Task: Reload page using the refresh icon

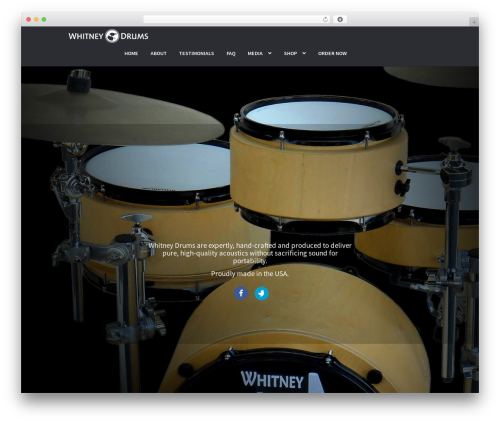Action: tap(325, 19)
